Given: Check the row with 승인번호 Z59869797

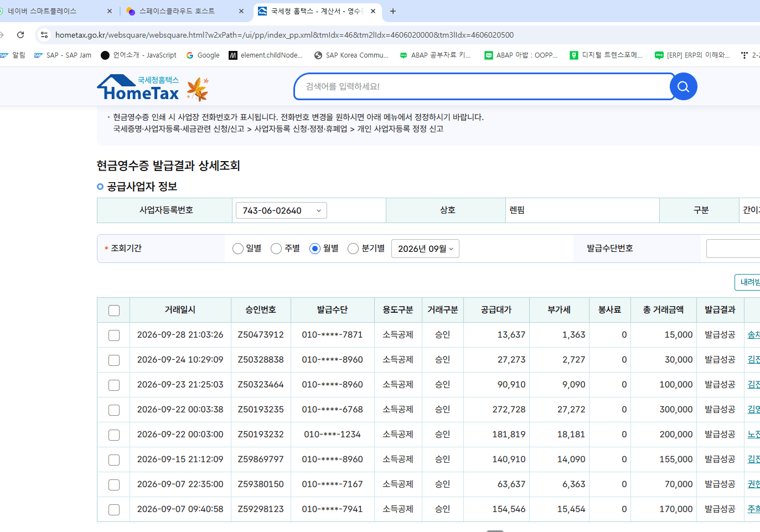Looking at the screenshot, I should point(114,460).
